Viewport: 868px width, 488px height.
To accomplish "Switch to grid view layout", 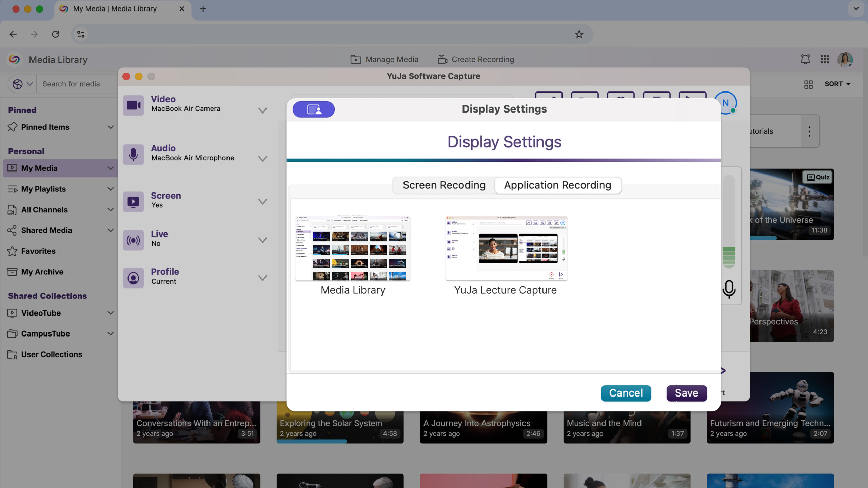I will pos(808,84).
